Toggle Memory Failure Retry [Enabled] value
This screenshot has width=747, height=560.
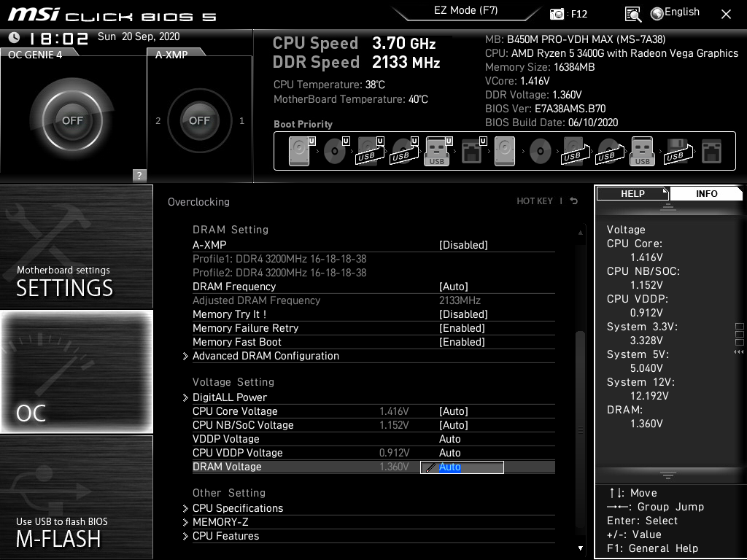tap(462, 328)
